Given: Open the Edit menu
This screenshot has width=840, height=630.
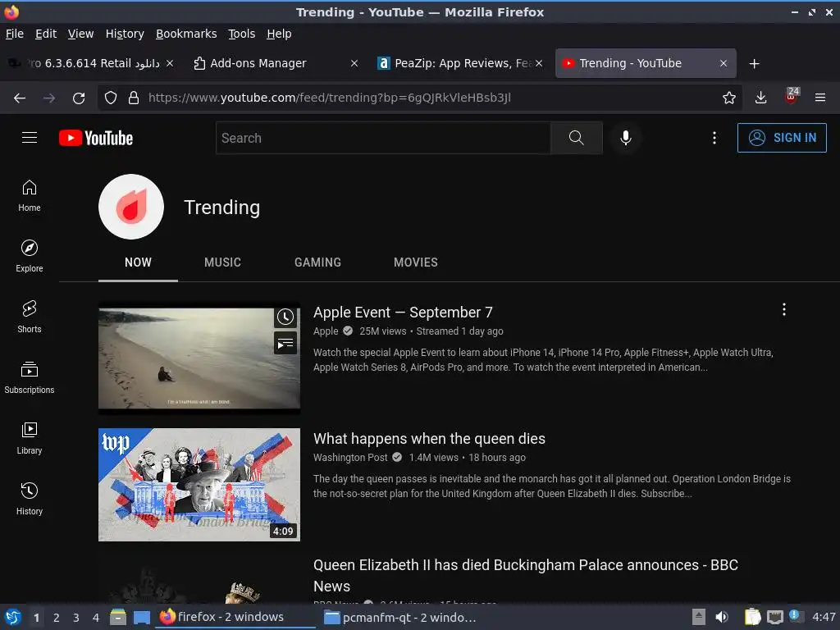Looking at the screenshot, I should pos(46,34).
